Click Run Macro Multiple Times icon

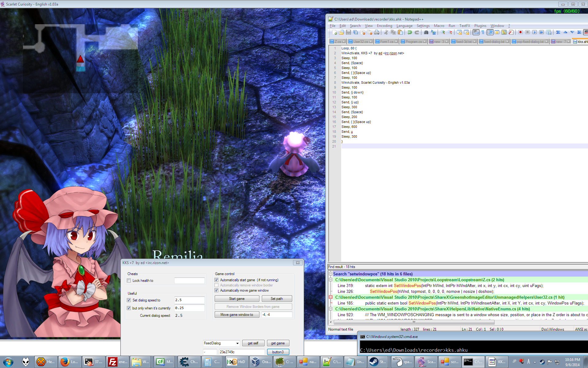541,32
